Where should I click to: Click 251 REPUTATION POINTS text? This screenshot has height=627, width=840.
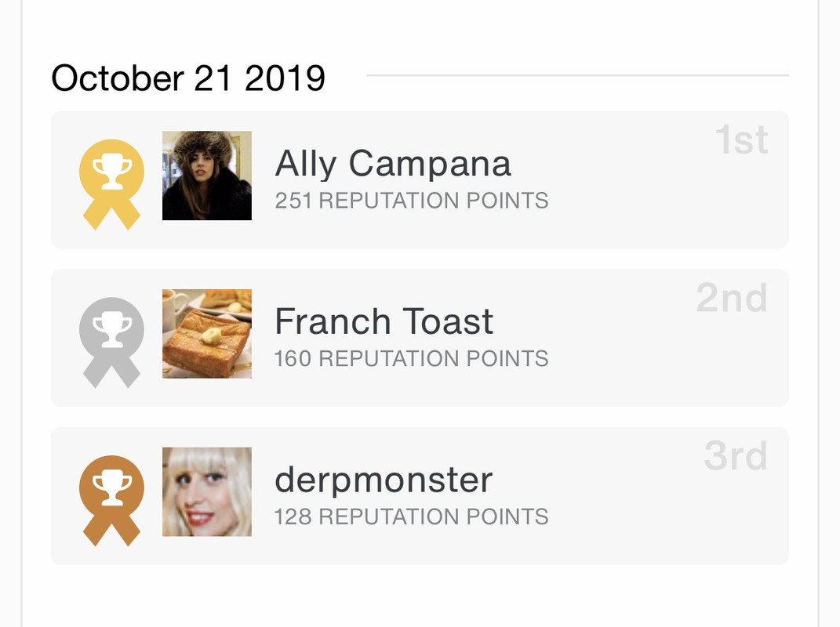pos(412,201)
